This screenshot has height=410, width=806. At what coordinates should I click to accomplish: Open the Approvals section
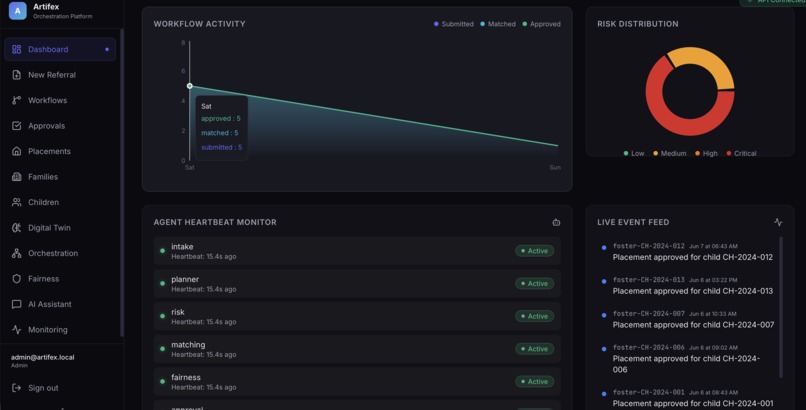click(x=60, y=126)
